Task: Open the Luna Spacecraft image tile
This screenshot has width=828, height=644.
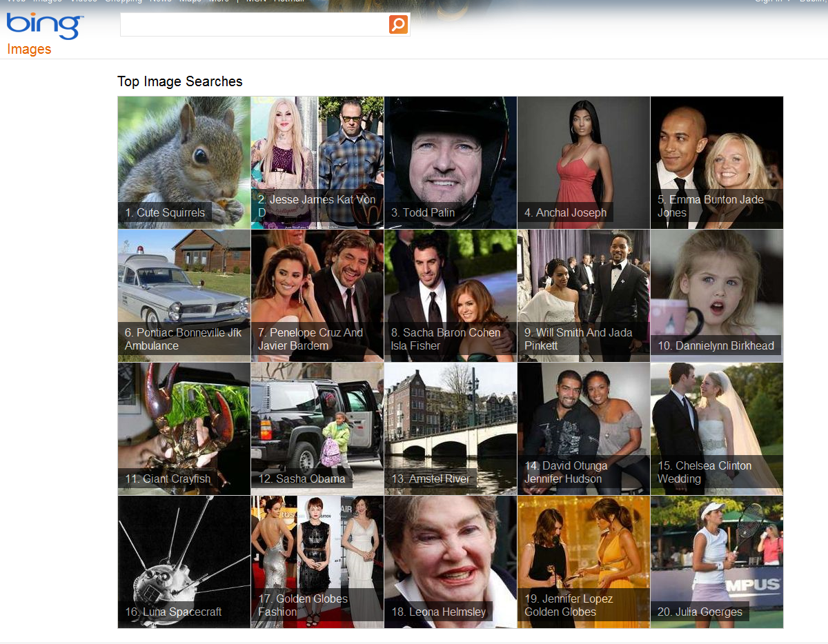Action: point(184,561)
